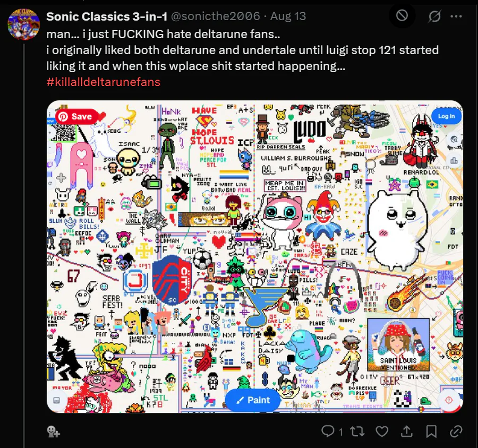Click the @sonicthe2006 handle
The height and width of the screenshot is (448, 478).
tap(216, 16)
